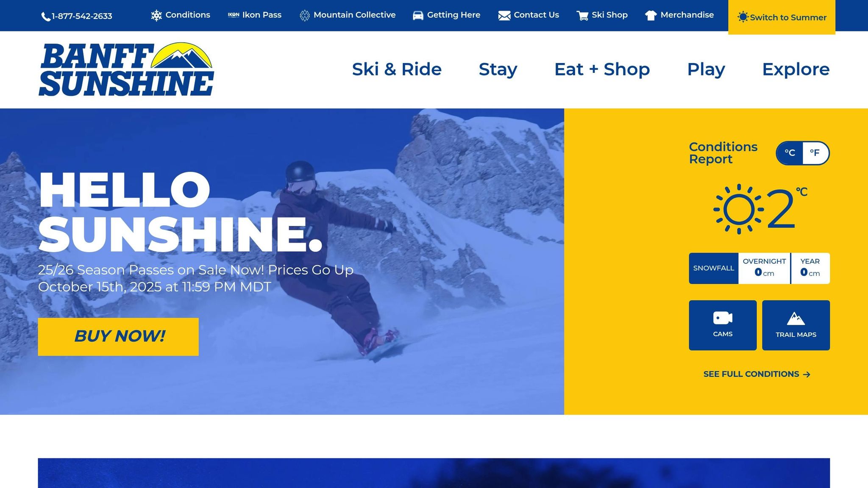The width and height of the screenshot is (868, 488).
Task: Expand the Ski & Ride menu
Action: click(397, 69)
